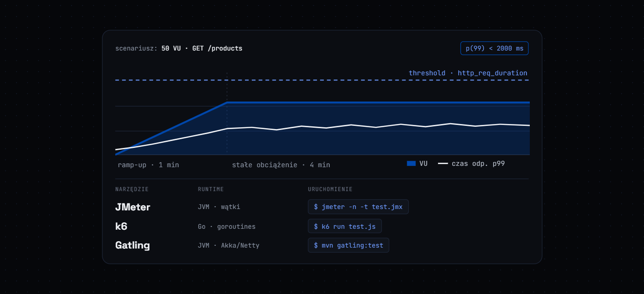Click the ramp-up · 1 min label
The width and height of the screenshot is (644, 294).
tap(148, 165)
